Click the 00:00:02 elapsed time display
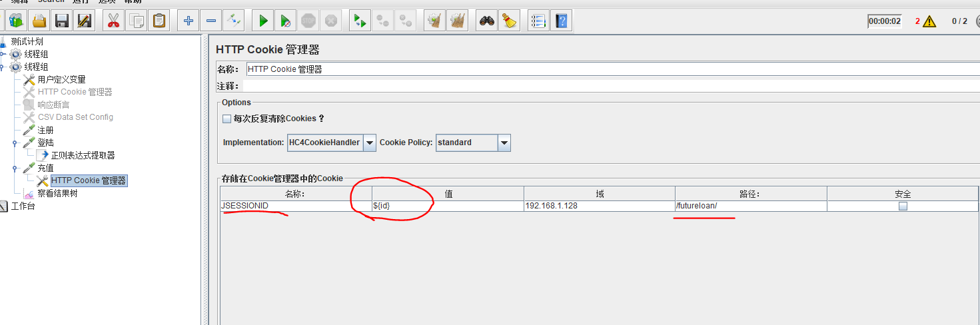The height and width of the screenshot is (325, 980). click(885, 21)
